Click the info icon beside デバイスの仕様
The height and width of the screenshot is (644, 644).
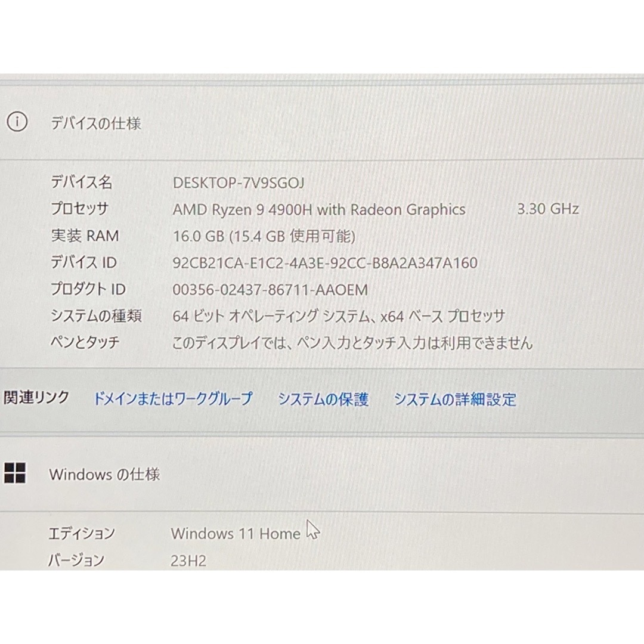tap(17, 122)
